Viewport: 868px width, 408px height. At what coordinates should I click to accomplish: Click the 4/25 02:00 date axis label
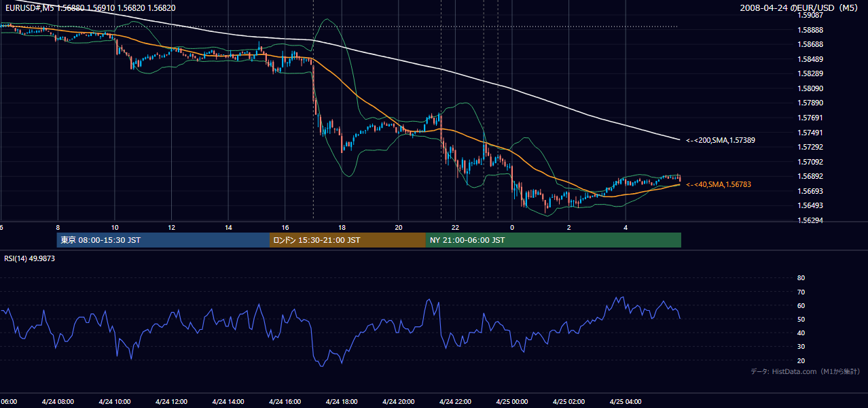568,402
